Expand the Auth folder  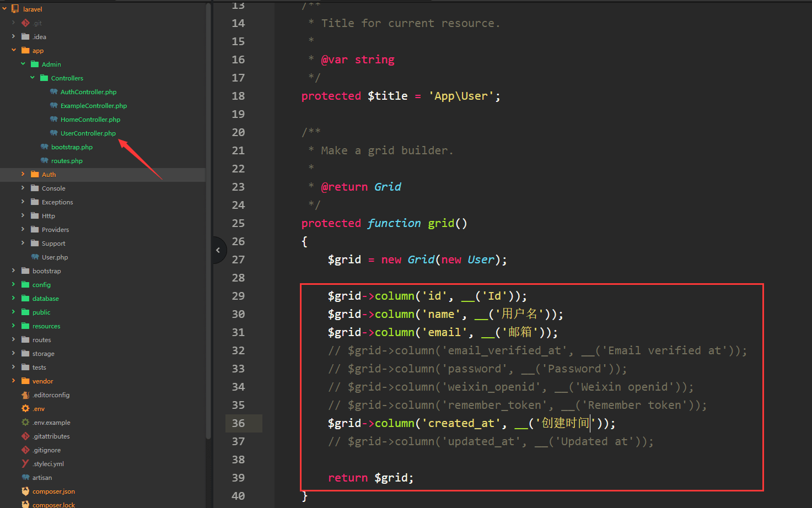tap(23, 174)
